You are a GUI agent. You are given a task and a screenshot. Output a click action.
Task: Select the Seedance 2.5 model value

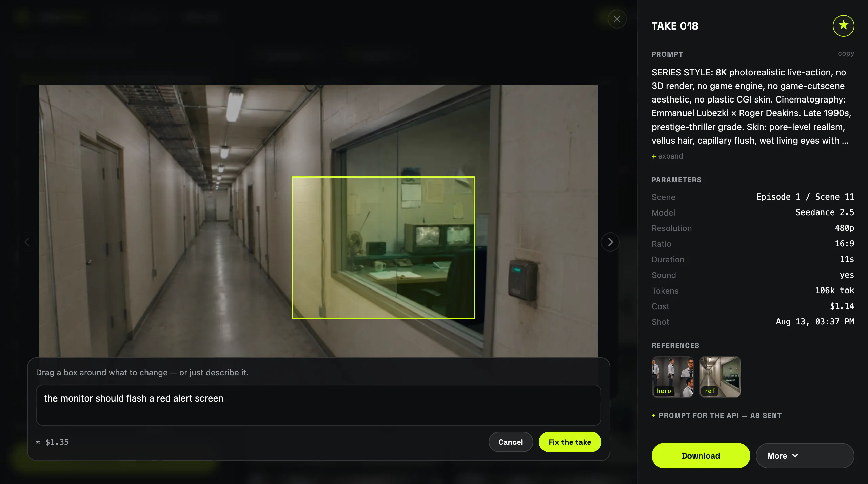(825, 212)
